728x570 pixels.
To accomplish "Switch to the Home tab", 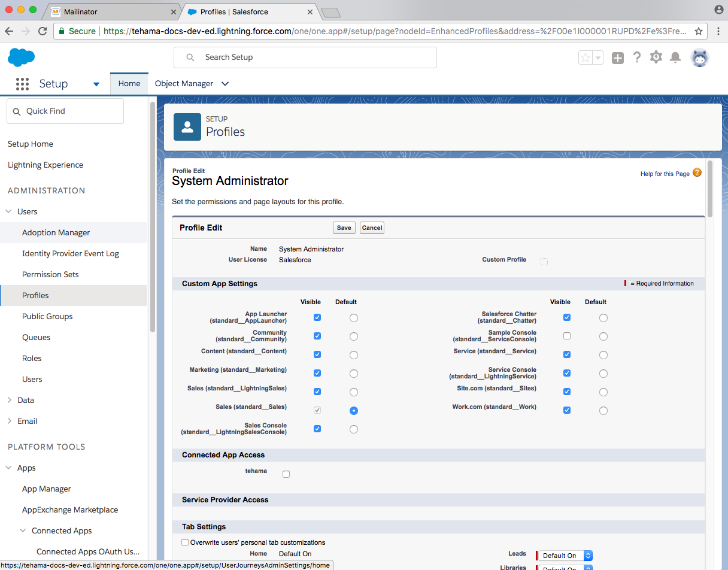I will click(x=129, y=84).
